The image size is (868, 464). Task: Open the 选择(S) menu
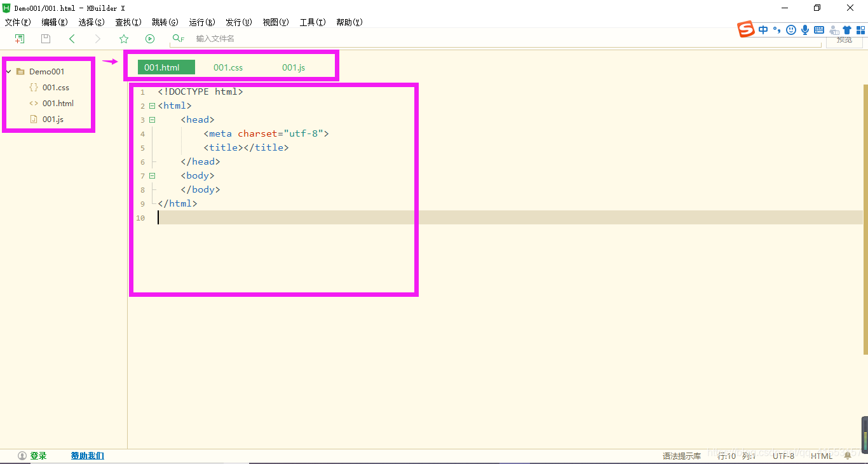coord(92,22)
